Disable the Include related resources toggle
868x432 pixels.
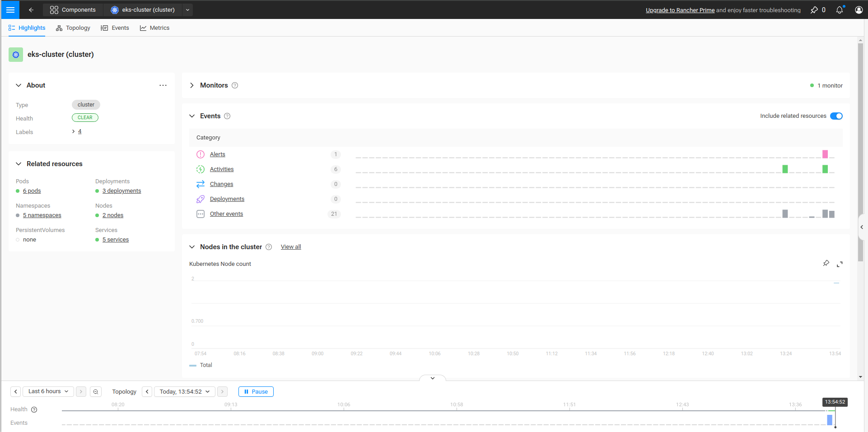[836, 116]
